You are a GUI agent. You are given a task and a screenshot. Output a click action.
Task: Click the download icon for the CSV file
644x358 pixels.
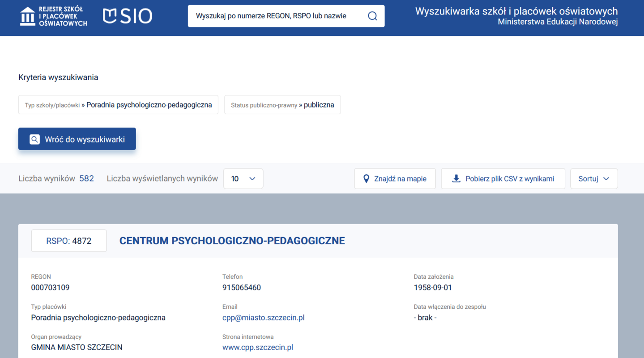click(x=456, y=179)
